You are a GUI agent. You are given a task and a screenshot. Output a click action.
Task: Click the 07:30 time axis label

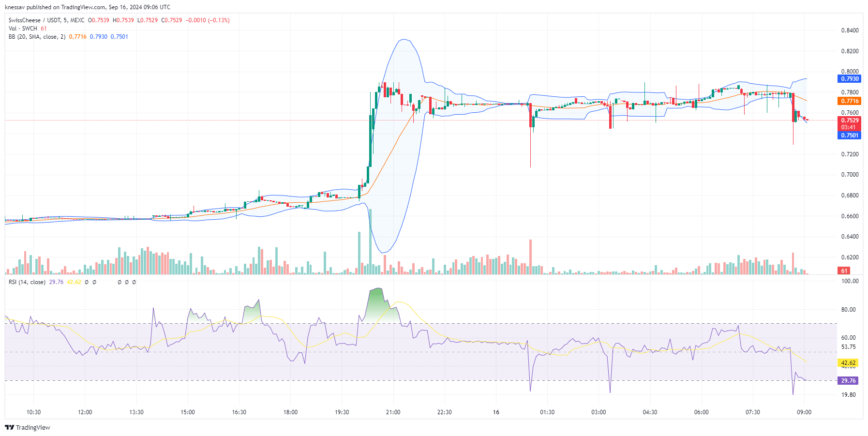click(752, 412)
